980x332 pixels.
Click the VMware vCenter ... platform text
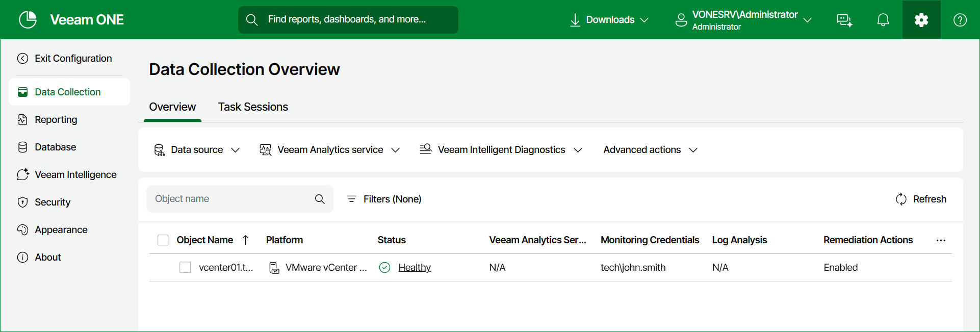coord(326,267)
